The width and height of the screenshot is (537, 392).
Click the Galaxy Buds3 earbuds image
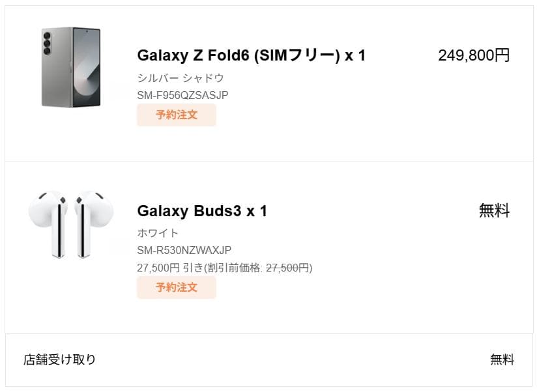tap(71, 223)
